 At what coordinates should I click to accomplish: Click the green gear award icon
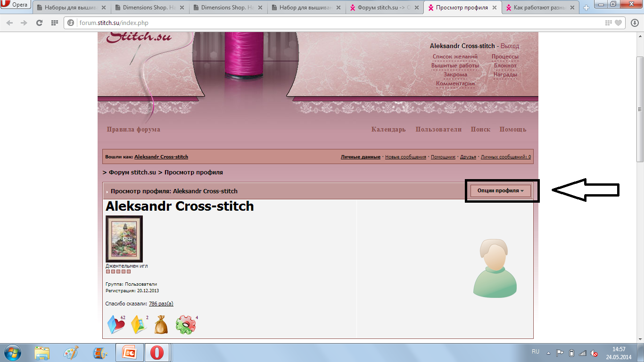[x=185, y=325]
